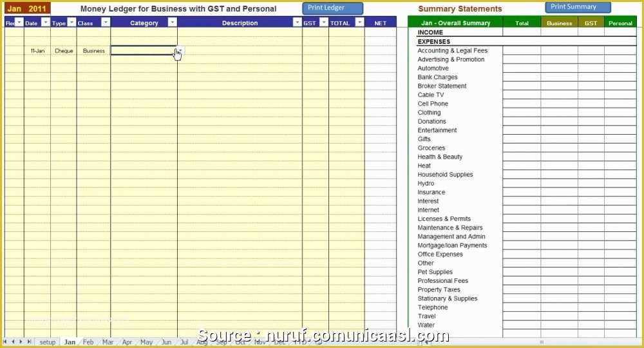Viewport: 644px width, 348px height.
Task: Jump to first sheet tab arrow
Action: [5, 342]
